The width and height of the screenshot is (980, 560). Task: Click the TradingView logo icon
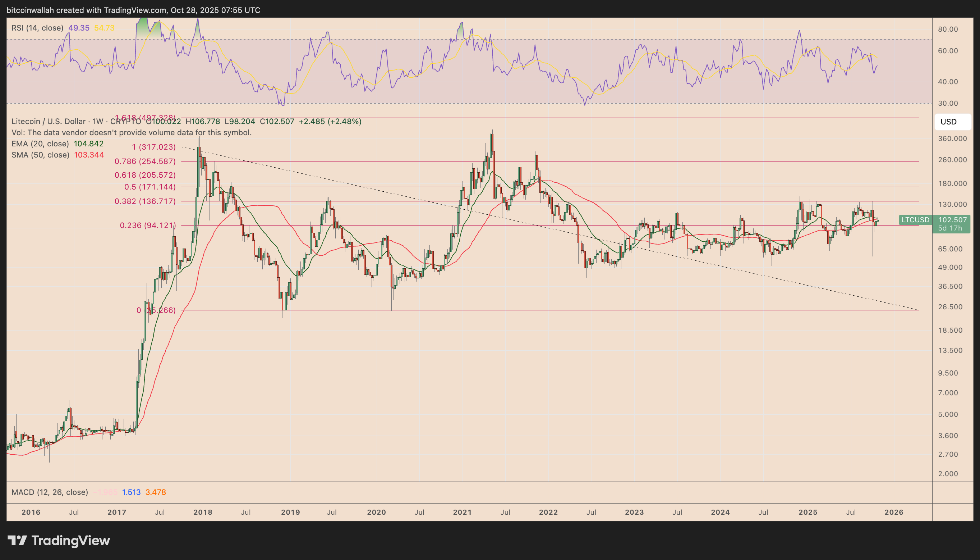pos(17,540)
